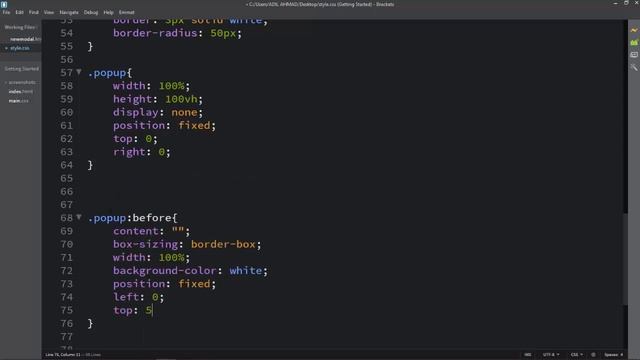Click line number 72 in gutter
The width and height of the screenshot is (640, 360).
click(67, 271)
